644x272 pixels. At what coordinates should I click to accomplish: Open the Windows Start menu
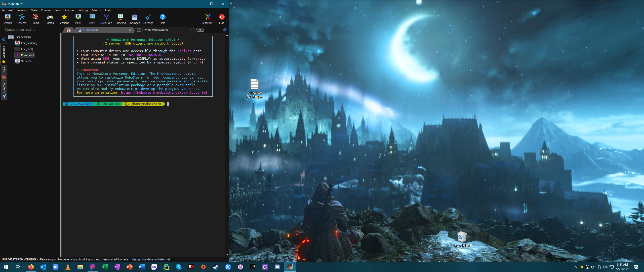click(6, 267)
